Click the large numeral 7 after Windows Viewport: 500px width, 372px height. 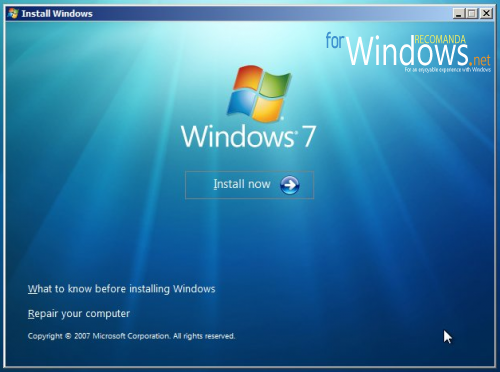point(308,136)
